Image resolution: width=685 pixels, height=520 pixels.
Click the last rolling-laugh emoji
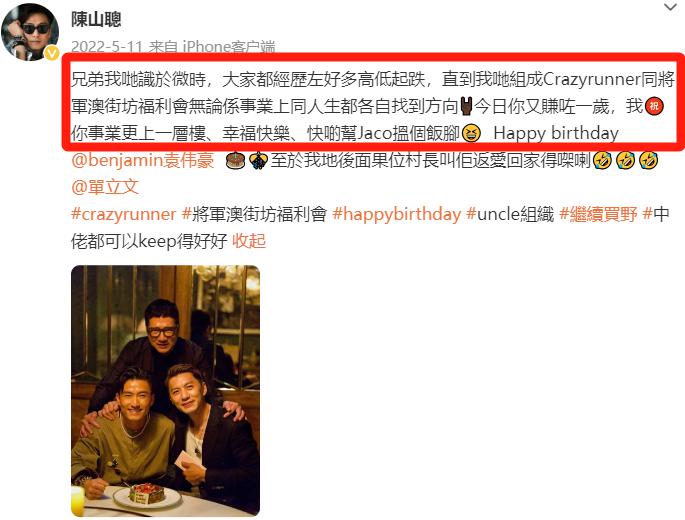(649, 161)
